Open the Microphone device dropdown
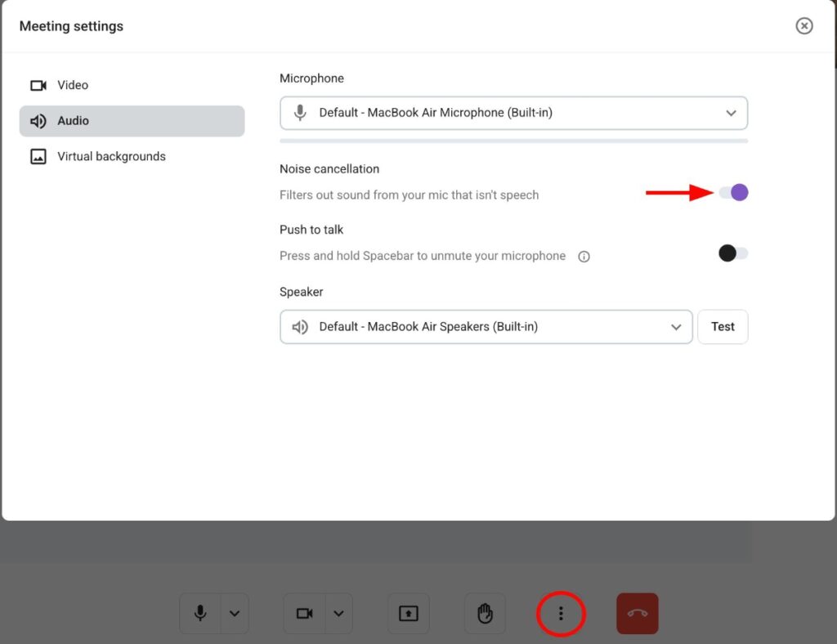The width and height of the screenshot is (837, 644). (x=513, y=113)
